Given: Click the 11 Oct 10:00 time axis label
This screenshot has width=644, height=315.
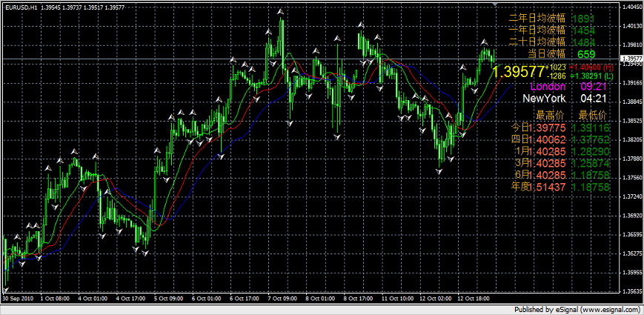Looking at the screenshot, I should (x=398, y=299).
